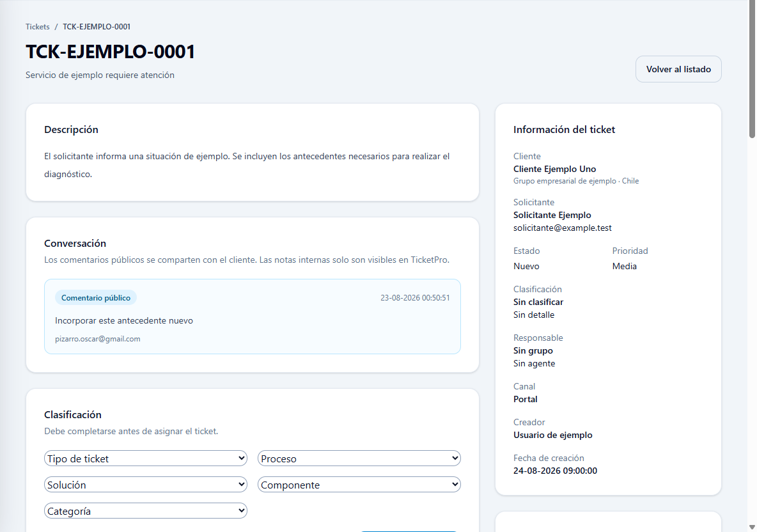
Task: Click the Solicitante Ejemplo name
Action: (552, 215)
